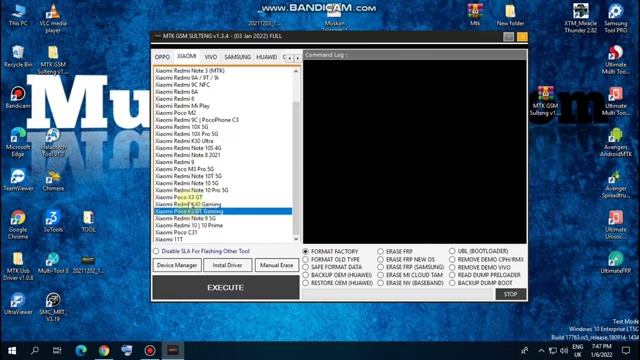Image resolution: width=640 pixels, height=360 pixels.
Task: Select Xiaomi Redmi Note 9 5G
Action: 223,218
